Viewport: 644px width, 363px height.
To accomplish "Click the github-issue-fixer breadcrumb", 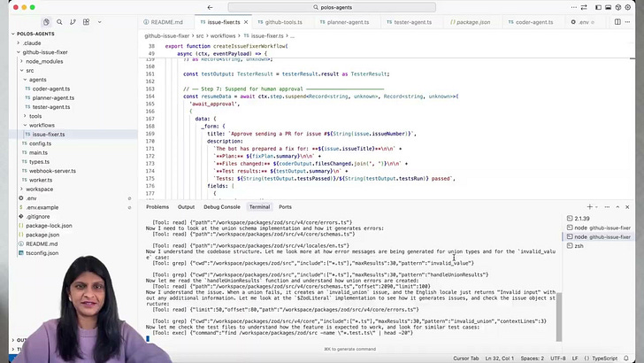I will [x=166, y=36].
